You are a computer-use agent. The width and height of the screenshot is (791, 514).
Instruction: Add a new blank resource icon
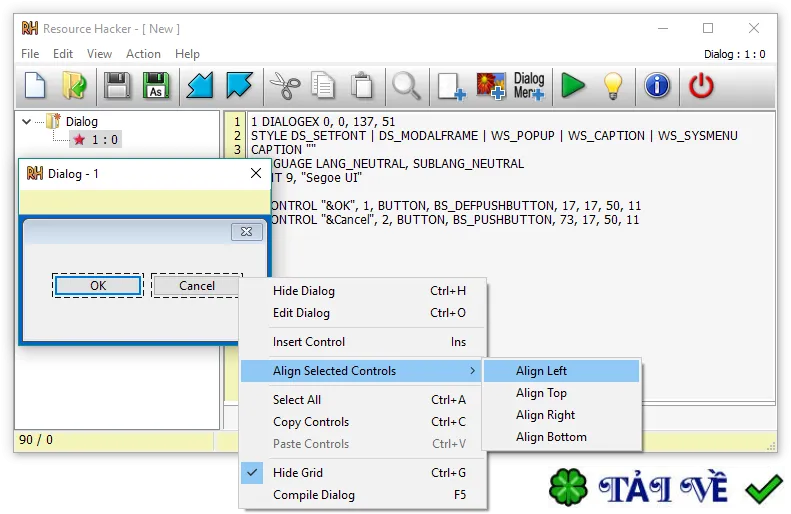coord(451,86)
